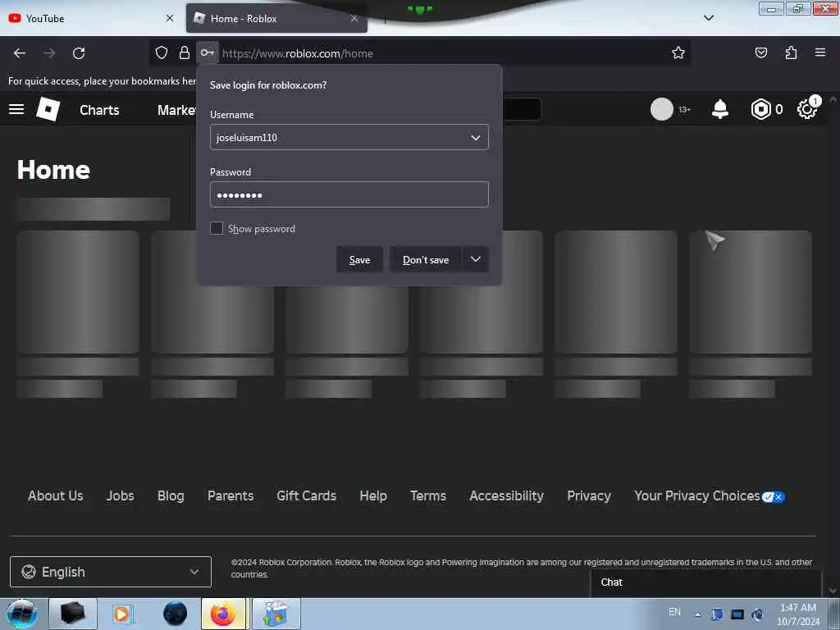840x630 pixels.
Task: Open the Chat panel
Action: point(706,583)
